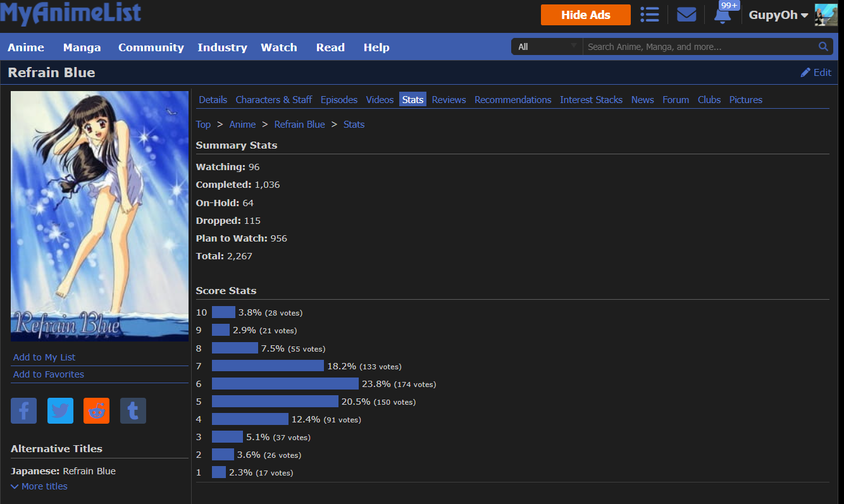This screenshot has height=504, width=844.
Task: Open the Characters & Staff tab
Action: [273, 100]
